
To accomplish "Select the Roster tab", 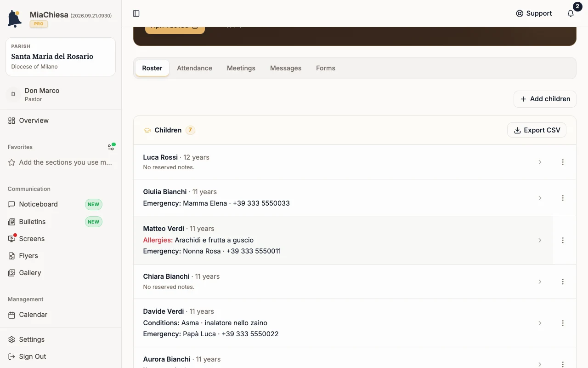I will click(x=152, y=68).
